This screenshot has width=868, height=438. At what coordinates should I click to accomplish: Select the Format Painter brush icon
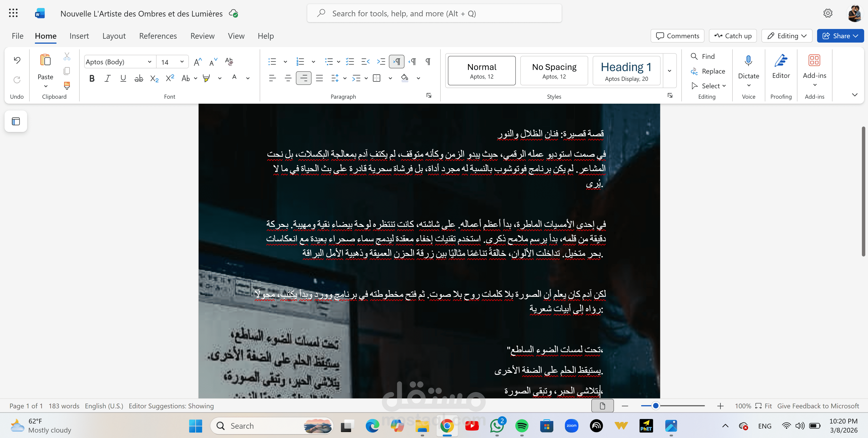pos(67,86)
